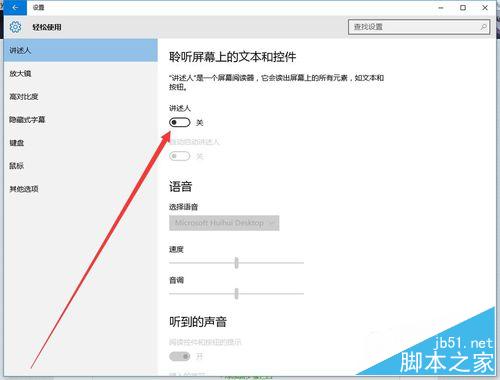Open the Microsoft Huihui Desktop voice dropdown
The height and width of the screenshot is (380, 500).
pyautogui.click(x=224, y=223)
